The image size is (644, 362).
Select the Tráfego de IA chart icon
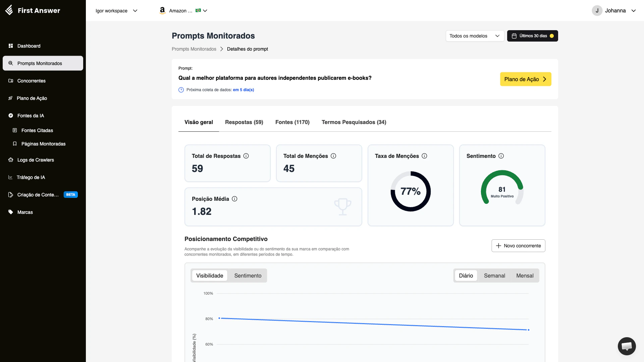pos(10,177)
